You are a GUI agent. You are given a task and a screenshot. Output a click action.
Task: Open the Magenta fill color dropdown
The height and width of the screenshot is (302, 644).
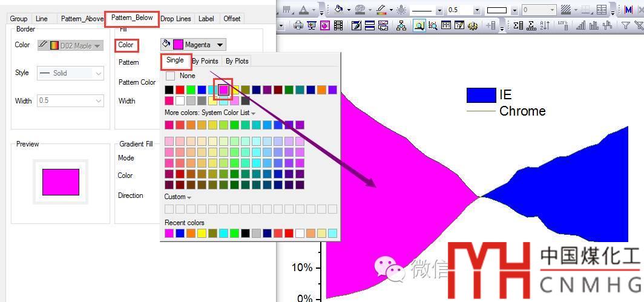pyautogui.click(x=220, y=45)
